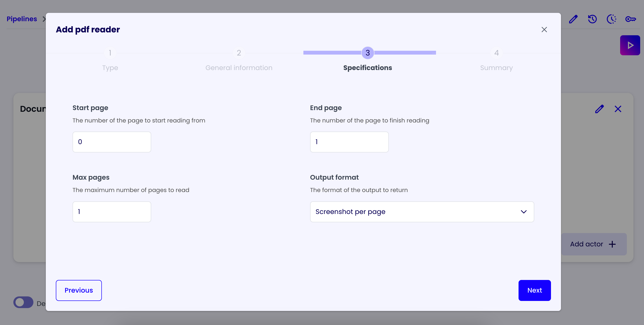Click 'The format of the output to return'
The width and height of the screenshot is (644, 325).
[x=359, y=190]
